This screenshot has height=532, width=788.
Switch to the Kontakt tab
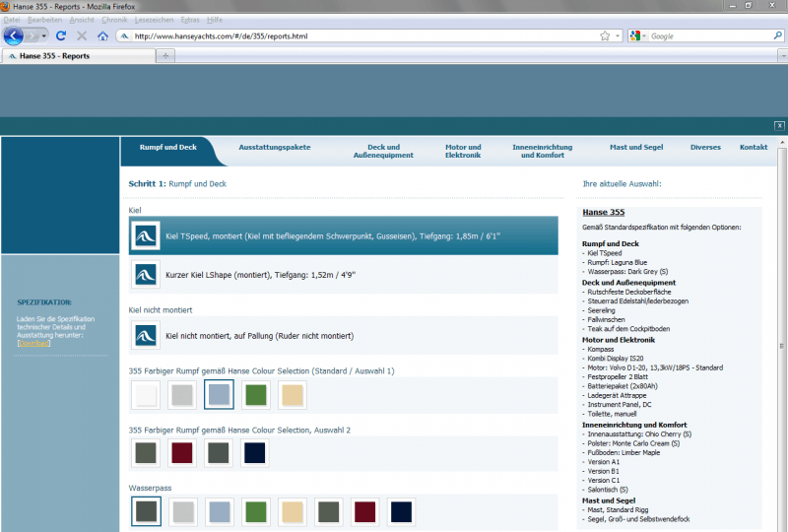click(x=754, y=148)
